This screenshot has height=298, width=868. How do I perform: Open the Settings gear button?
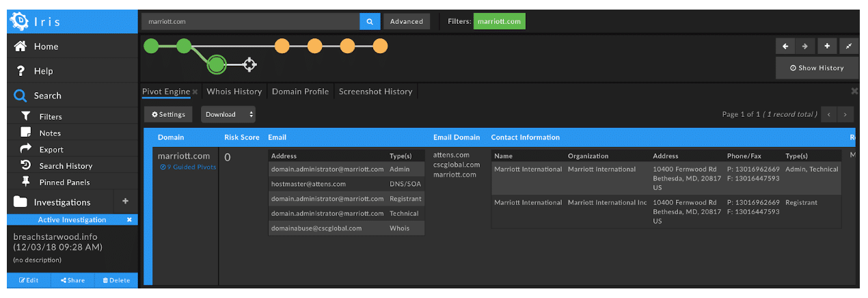168,114
